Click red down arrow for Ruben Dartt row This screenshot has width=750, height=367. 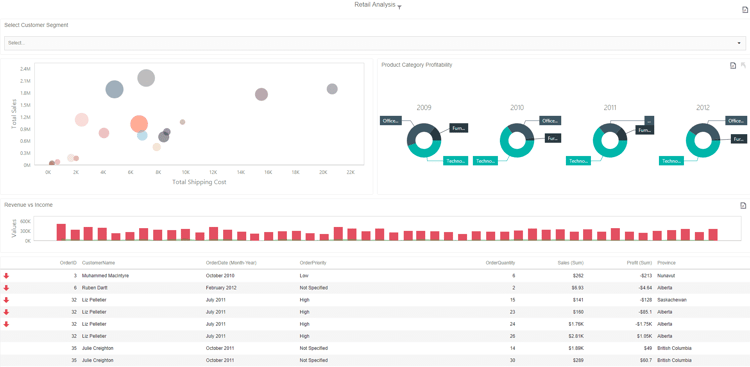point(6,288)
